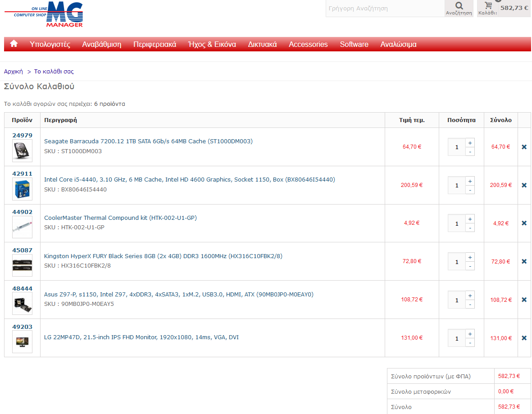Remove Asus Z97-P from cart
This screenshot has width=532, height=414.
[524, 300]
